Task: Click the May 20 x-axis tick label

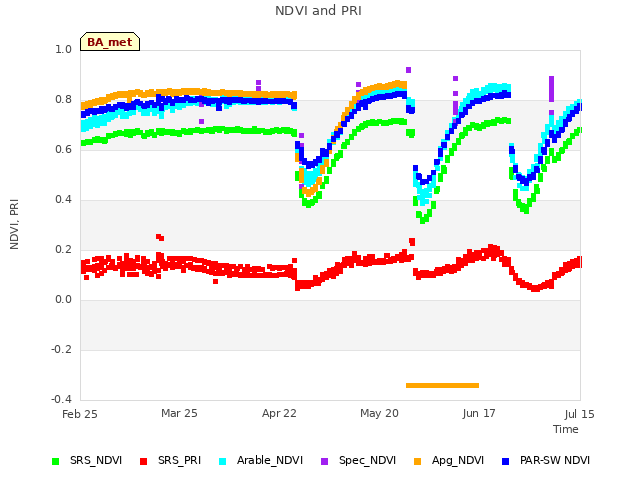Action: [379, 413]
